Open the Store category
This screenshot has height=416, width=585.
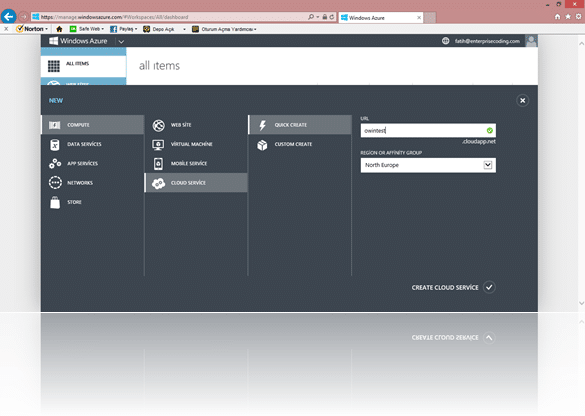[x=92, y=202]
